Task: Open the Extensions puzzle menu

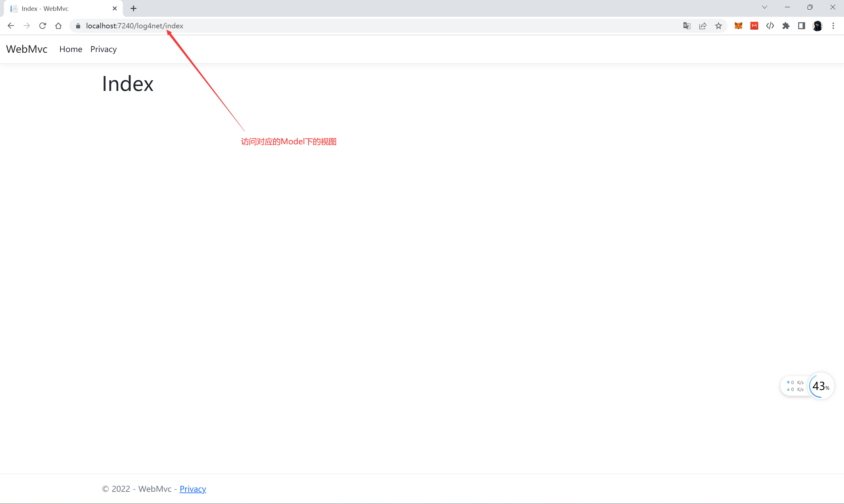Action: click(786, 26)
